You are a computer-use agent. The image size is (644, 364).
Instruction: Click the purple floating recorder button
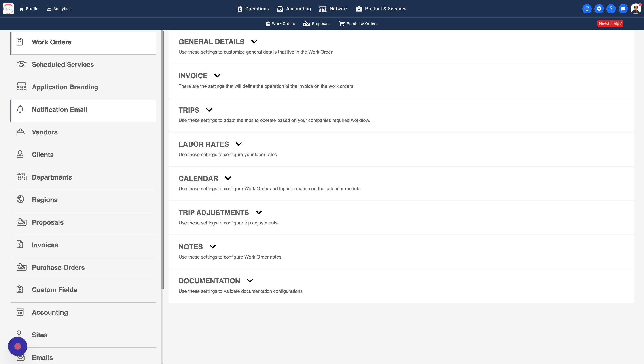coord(17,346)
